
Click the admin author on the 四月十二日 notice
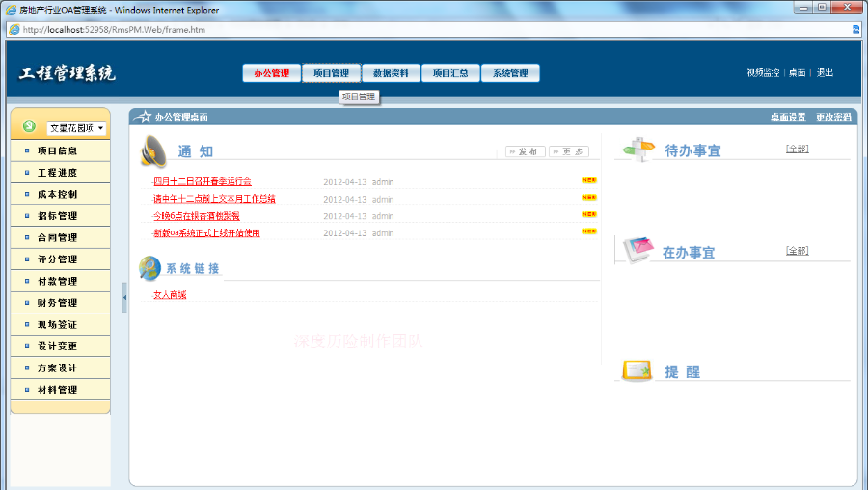point(383,182)
